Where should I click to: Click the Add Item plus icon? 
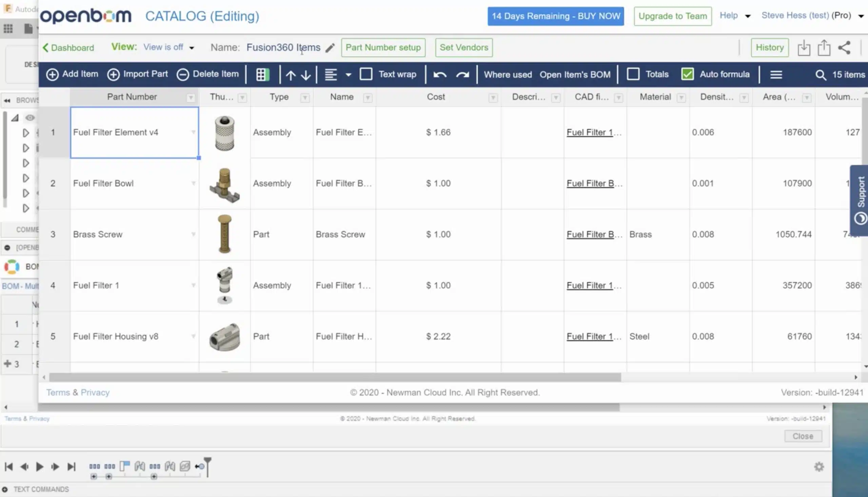52,74
